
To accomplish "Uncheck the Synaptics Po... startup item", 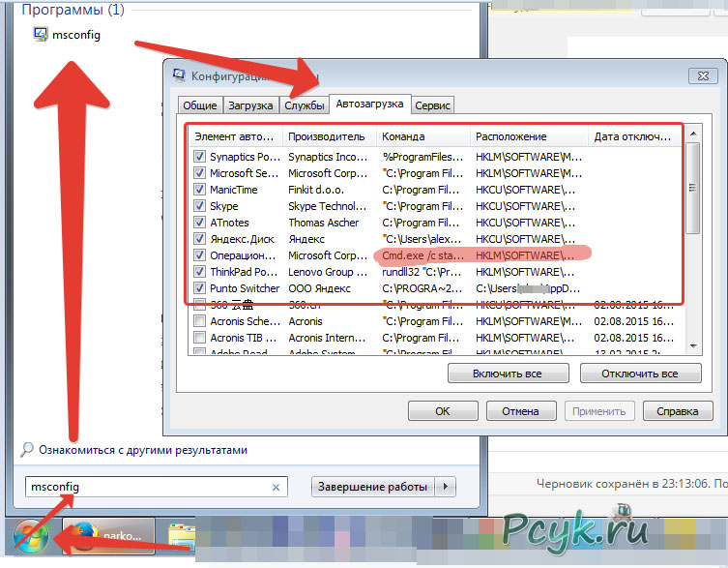I will click(199, 157).
